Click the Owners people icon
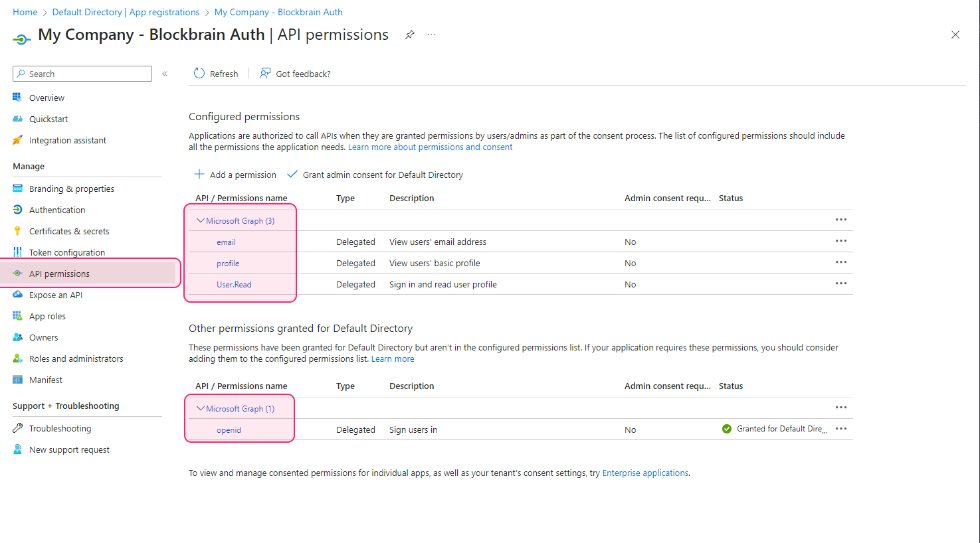Image resolution: width=980 pixels, height=543 pixels. click(x=17, y=337)
